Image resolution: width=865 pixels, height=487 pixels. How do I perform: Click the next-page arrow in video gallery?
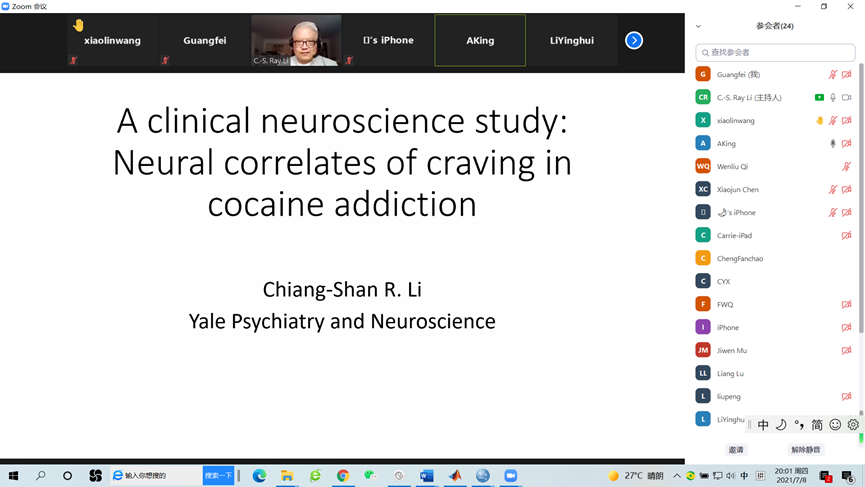coord(634,41)
